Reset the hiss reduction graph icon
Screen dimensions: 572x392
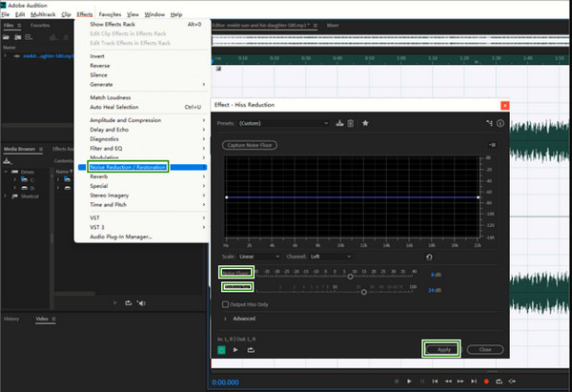pyautogui.click(x=429, y=257)
